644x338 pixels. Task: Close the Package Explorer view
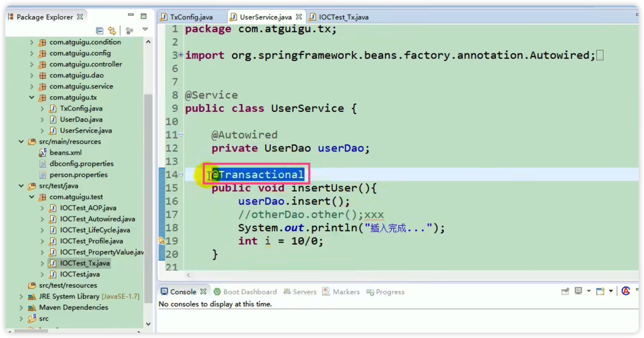pyautogui.click(x=80, y=17)
